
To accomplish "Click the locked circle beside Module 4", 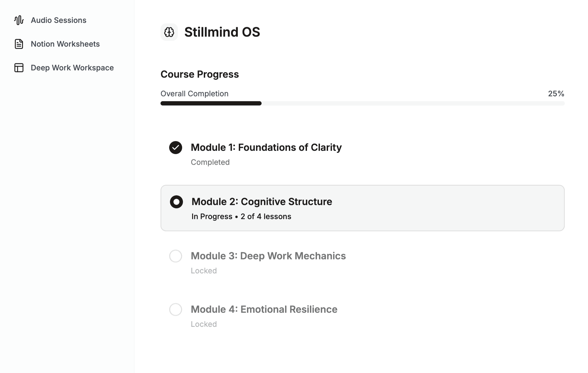I will click(x=176, y=310).
